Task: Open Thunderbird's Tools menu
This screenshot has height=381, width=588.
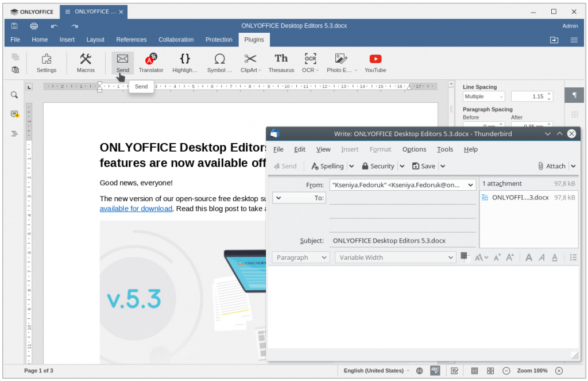Action: [x=445, y=149]
